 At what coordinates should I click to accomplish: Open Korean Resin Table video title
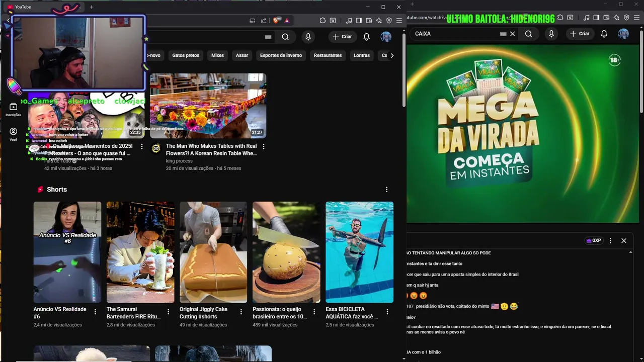(211, 149)
